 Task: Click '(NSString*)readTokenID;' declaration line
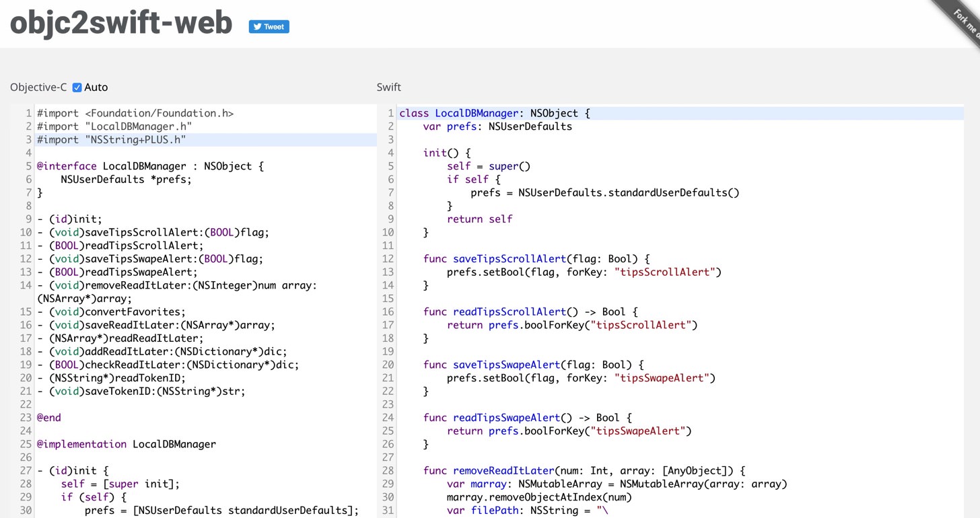point(111,378)
